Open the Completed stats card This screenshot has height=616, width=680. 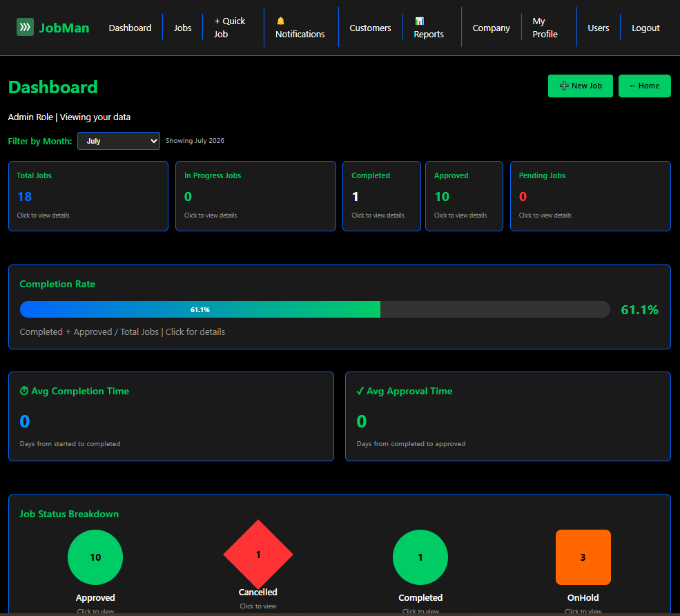pos(382,196)
